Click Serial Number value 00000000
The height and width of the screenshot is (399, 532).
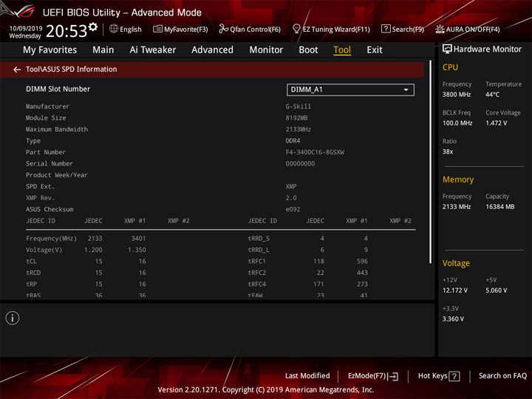tap(300, 163)
